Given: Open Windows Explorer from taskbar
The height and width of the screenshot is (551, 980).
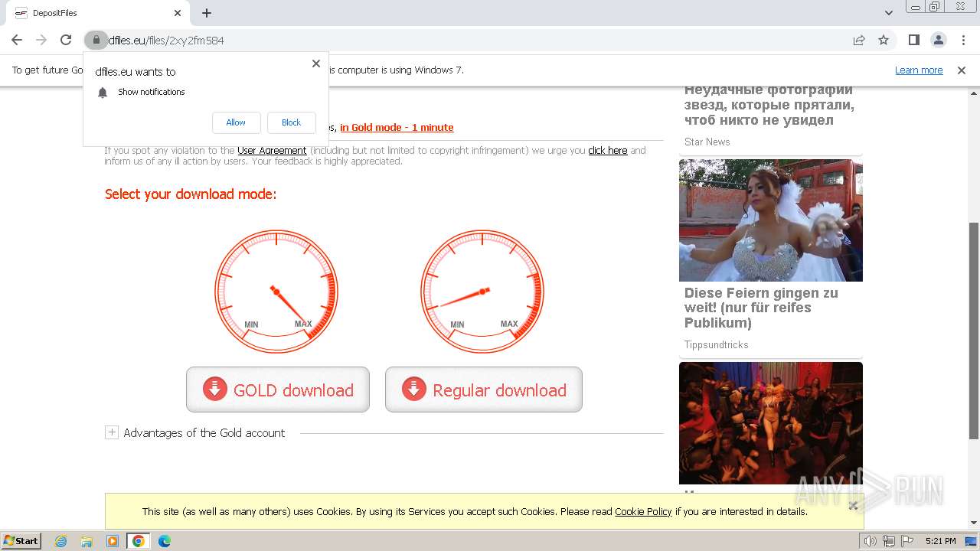Looking at the screenshot, I should click(87, 541).
